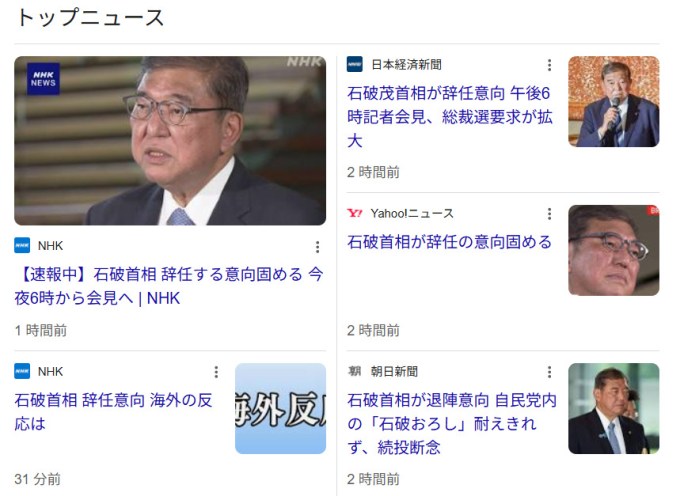Open headline 石破茂首相が辞任意向 午後6時記者会見
The width and height of the screenshot is (680, 496).
[x=450, y=117]
